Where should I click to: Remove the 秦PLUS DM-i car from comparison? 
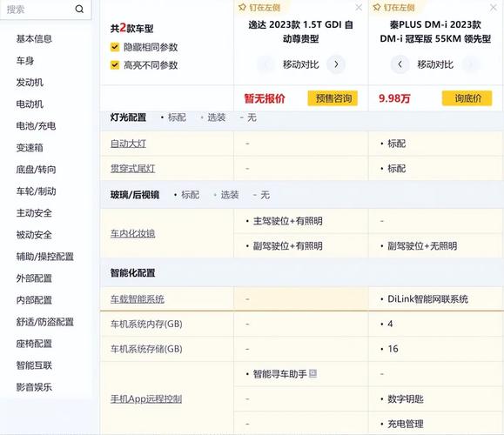[x=494, y=7]
